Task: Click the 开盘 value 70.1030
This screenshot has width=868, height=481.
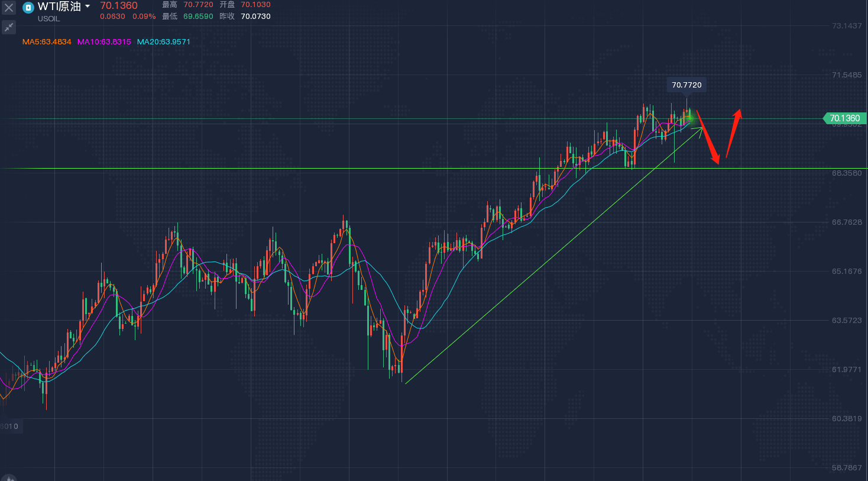Action: 255,5
